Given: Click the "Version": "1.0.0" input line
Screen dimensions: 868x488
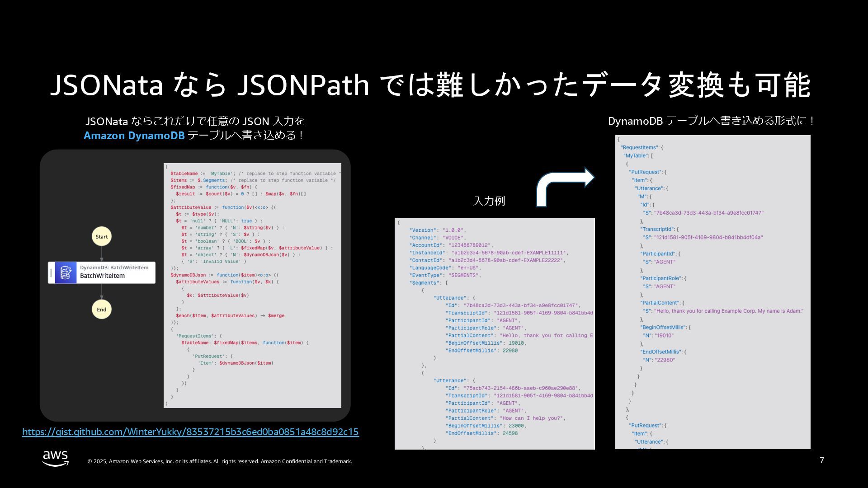Looking at the screenshot, I should pos(438,230).
